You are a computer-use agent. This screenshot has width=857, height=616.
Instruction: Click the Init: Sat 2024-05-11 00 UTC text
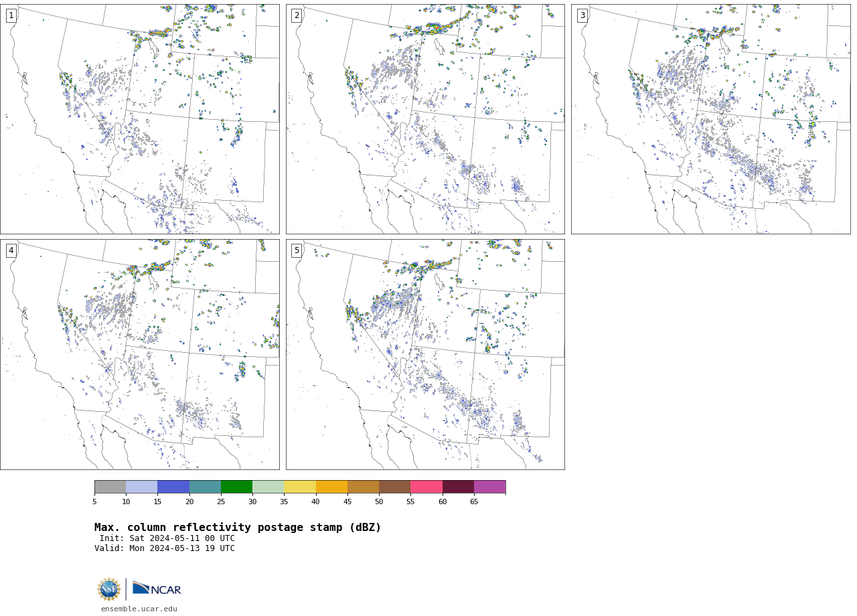(x=167, y=538)
